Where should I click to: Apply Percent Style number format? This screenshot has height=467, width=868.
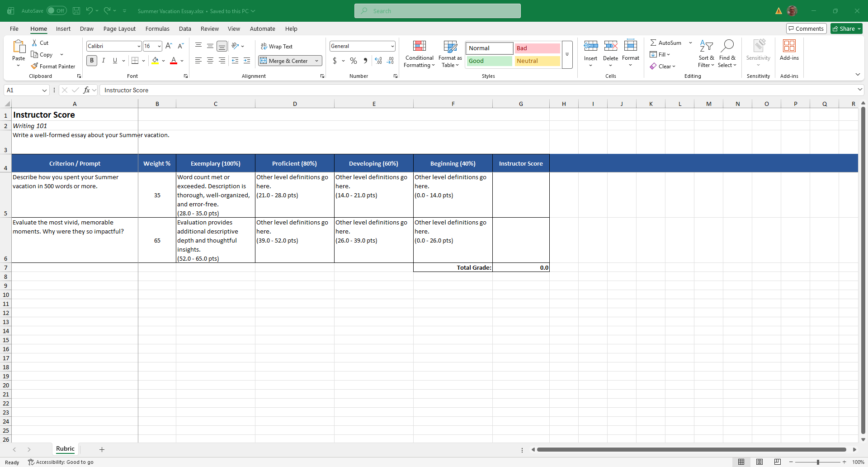click(x=354, y=61)
